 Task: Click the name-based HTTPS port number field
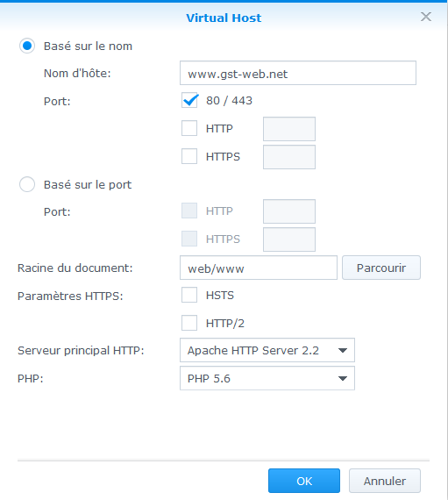tap(289, 157)
